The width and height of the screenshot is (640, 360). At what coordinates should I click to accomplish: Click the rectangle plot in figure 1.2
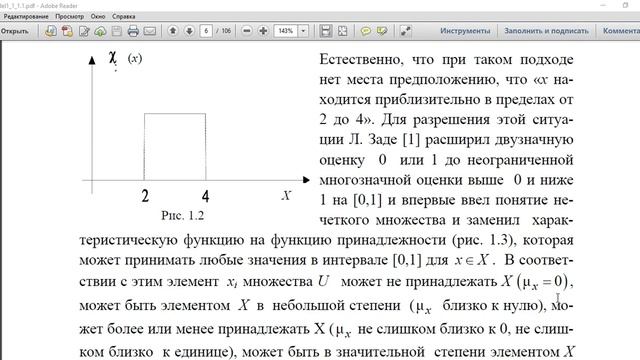pos(175,147)
